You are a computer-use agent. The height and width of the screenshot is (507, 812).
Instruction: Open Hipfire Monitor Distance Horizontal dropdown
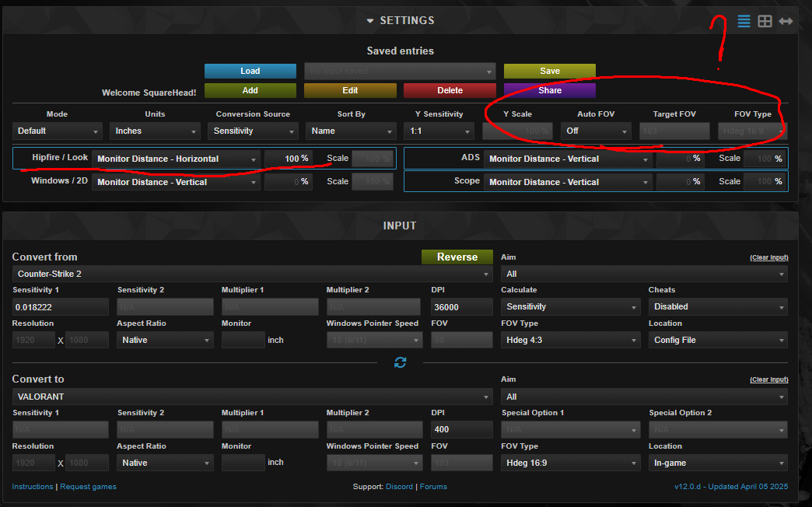pyautogui.click(x=176, y=158)
